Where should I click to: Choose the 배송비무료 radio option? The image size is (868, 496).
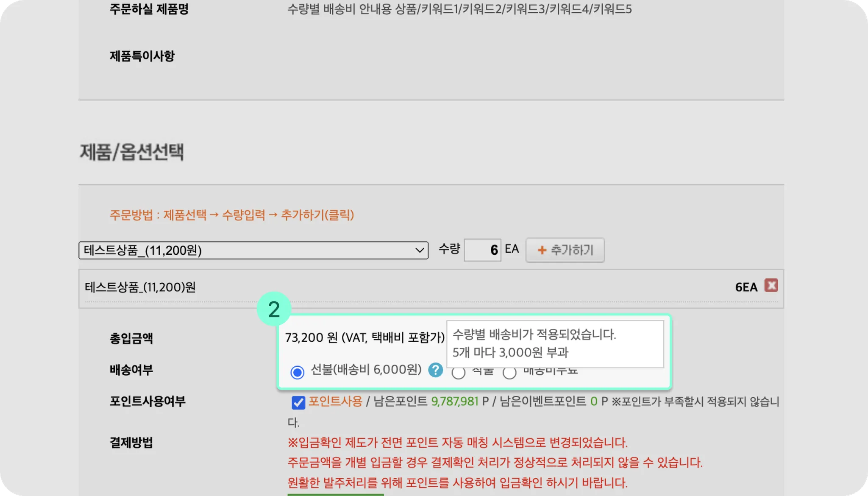coord(509,373)
